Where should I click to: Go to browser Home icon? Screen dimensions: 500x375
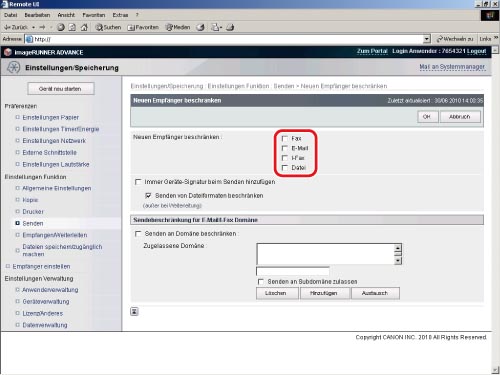point(84,27)
